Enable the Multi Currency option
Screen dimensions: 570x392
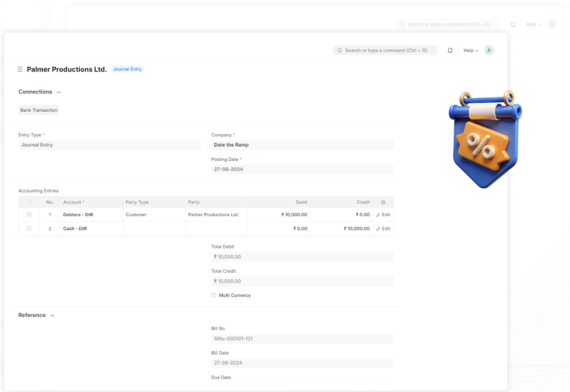tap(214, 295)
